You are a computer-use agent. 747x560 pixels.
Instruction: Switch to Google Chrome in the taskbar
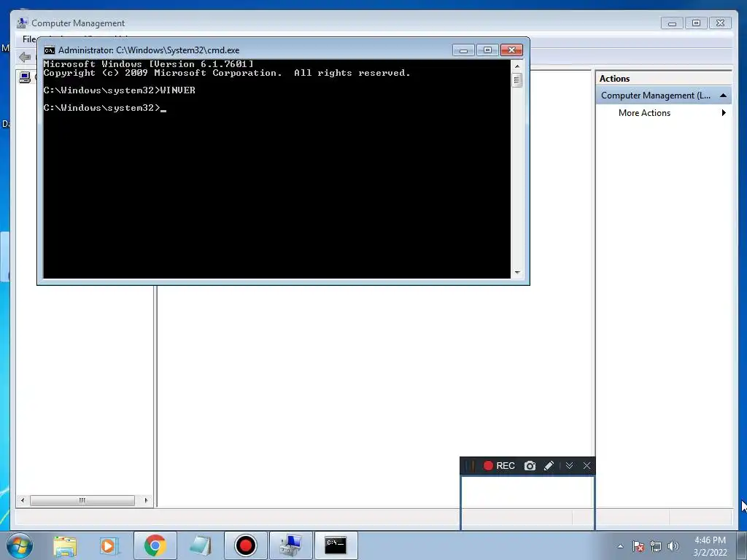pyautogui.click(x=155, y=545)
